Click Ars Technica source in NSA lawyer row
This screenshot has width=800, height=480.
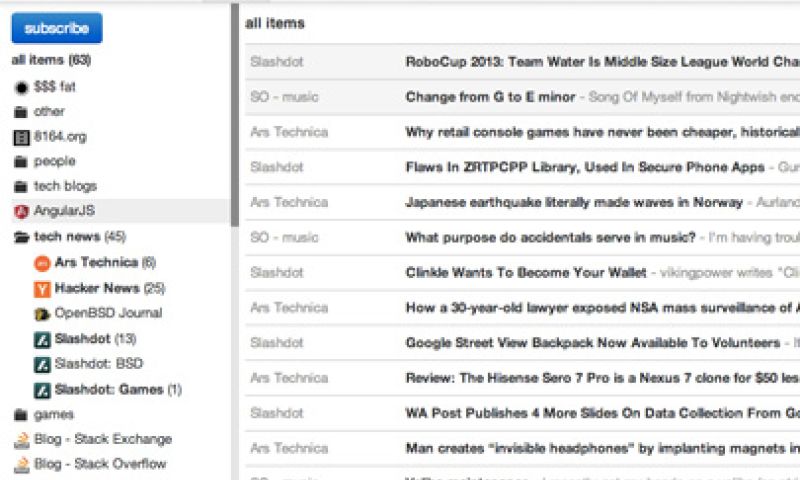289,308
